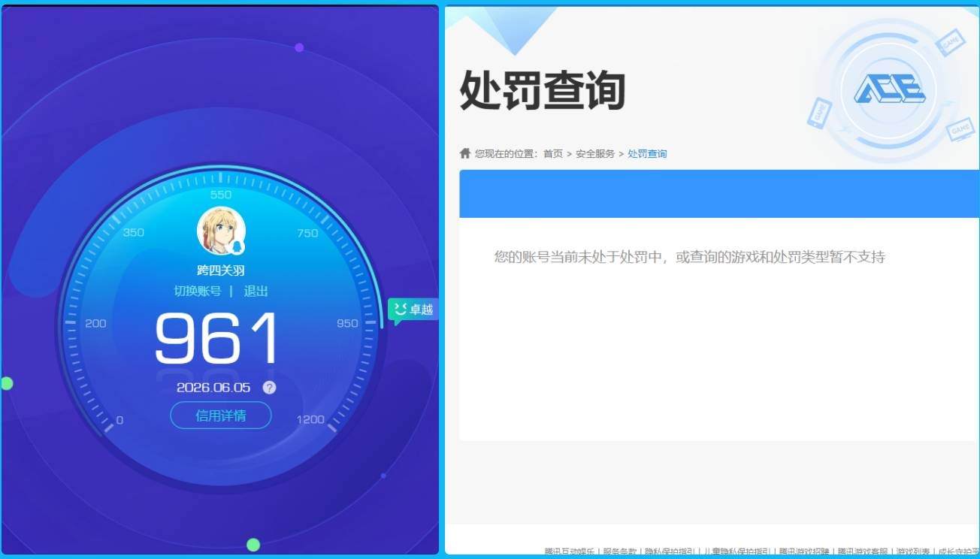
Task: Open the 儿童隐私保护指引 footer link
Action: coord(736,551)
